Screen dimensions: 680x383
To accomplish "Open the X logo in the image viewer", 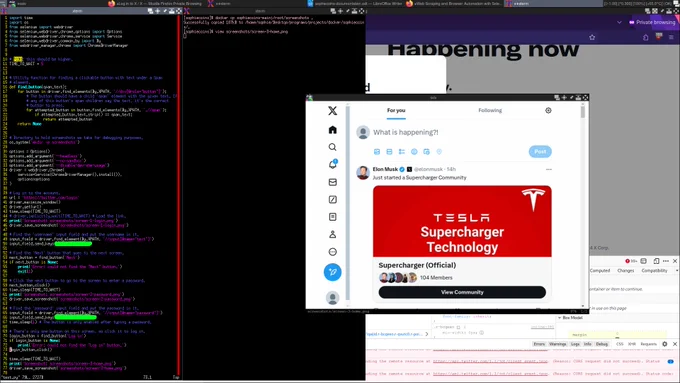I will [333, 111].
